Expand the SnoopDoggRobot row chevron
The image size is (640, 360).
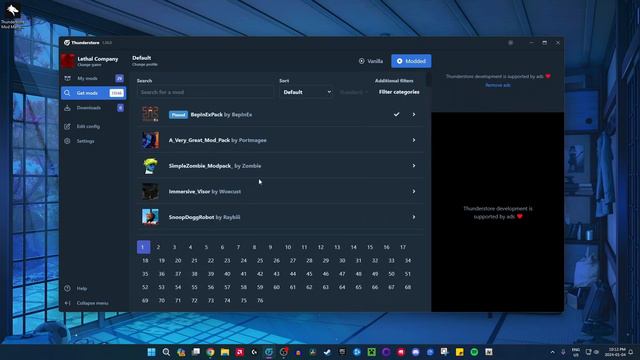[414, 217]
